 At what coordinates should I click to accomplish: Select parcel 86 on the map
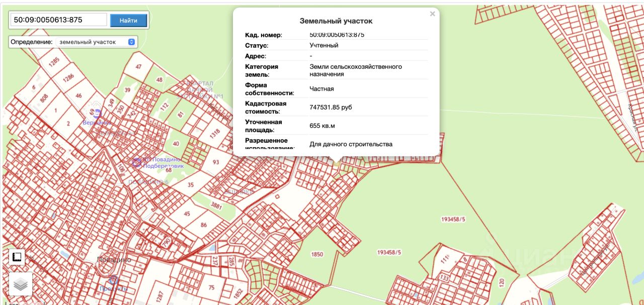[203, 225]
